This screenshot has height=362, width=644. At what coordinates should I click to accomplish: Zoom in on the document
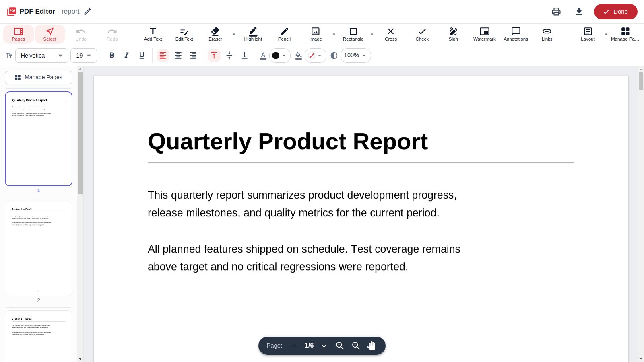(340, 346)
